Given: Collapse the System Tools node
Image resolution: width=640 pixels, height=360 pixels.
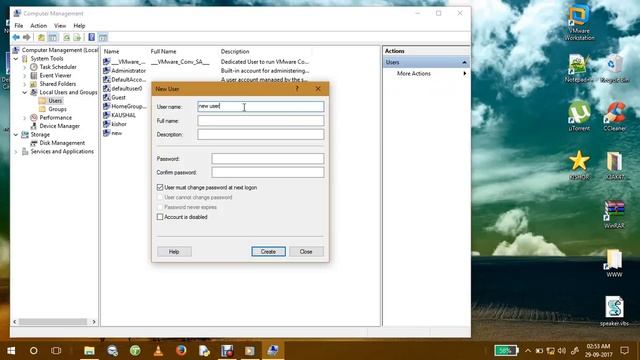Looking at the screenshot, I should pos(16,59).
